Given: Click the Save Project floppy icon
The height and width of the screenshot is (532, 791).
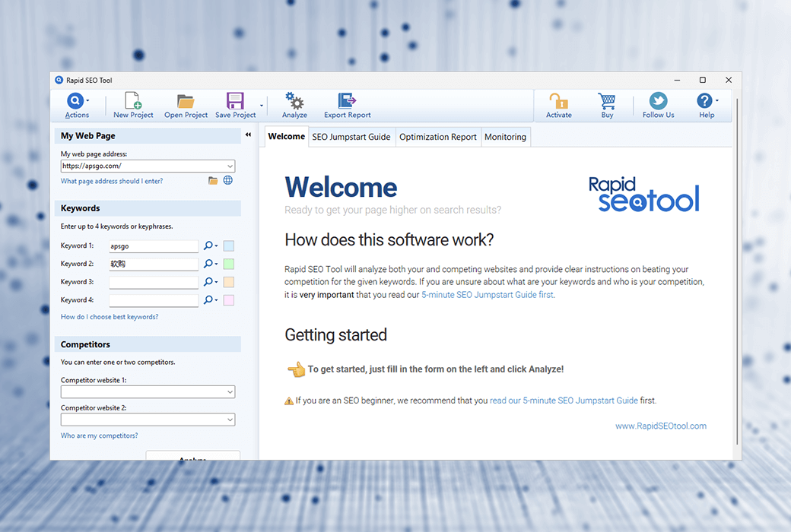Looking at the screenshot, I should [235, 101].
